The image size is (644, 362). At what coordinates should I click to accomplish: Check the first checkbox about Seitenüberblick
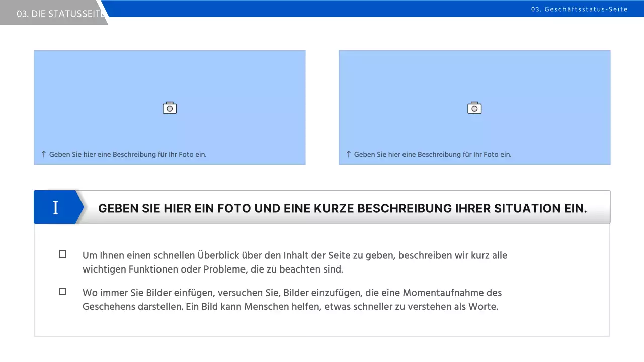point(62,254)
